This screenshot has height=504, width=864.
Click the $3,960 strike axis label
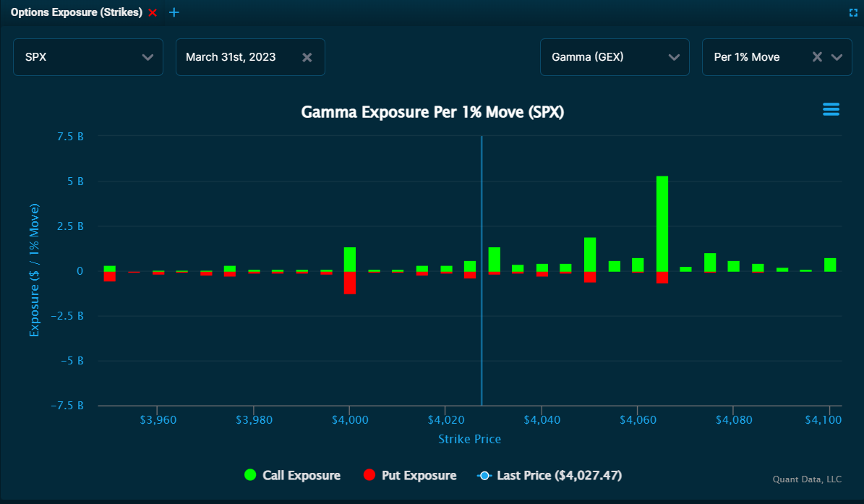pos(158,420)
